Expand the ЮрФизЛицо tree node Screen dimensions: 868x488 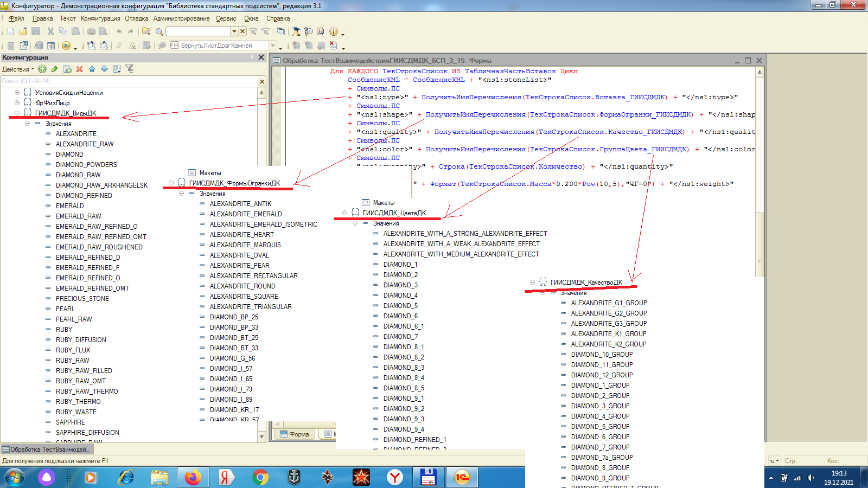point(17,102)
